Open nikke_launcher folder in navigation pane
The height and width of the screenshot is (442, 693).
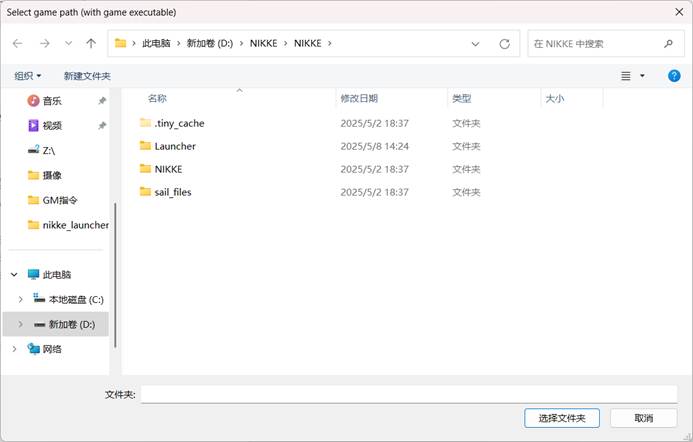[75, 225]
